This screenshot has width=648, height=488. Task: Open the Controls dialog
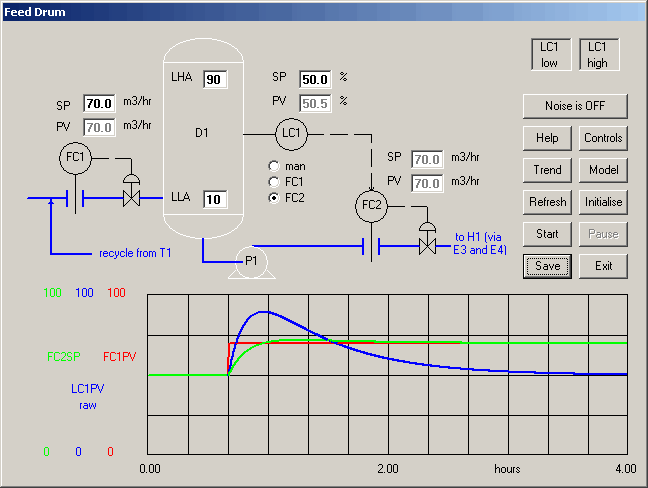coord(603,138)
